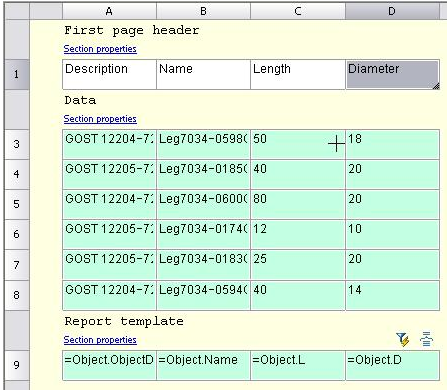Select row 9 header
447x390 pixels.
[17, 365]
